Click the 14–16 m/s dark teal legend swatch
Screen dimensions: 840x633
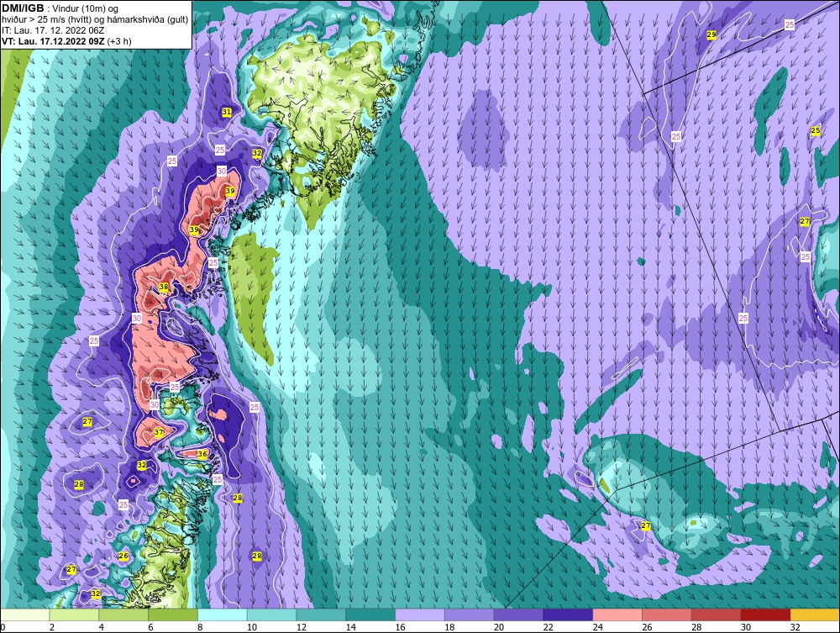[370, 615]
